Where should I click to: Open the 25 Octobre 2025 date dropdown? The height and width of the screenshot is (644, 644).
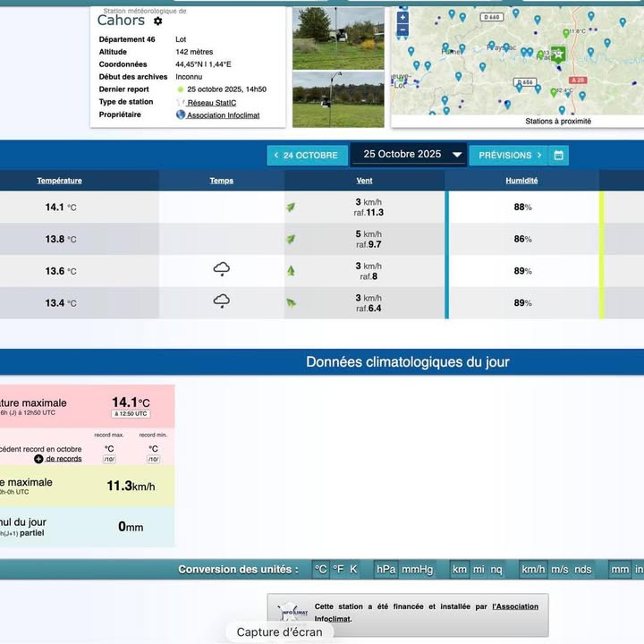coord(408,155)
